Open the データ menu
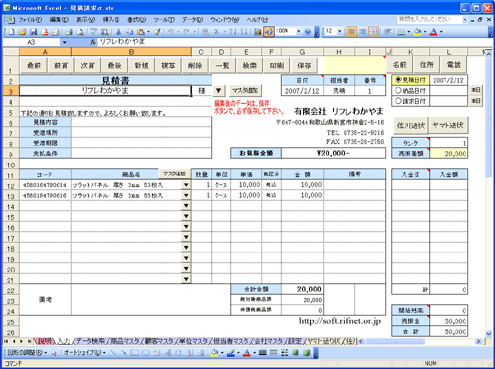This screenshot has height=369, width=495. [x=192, y=20]
